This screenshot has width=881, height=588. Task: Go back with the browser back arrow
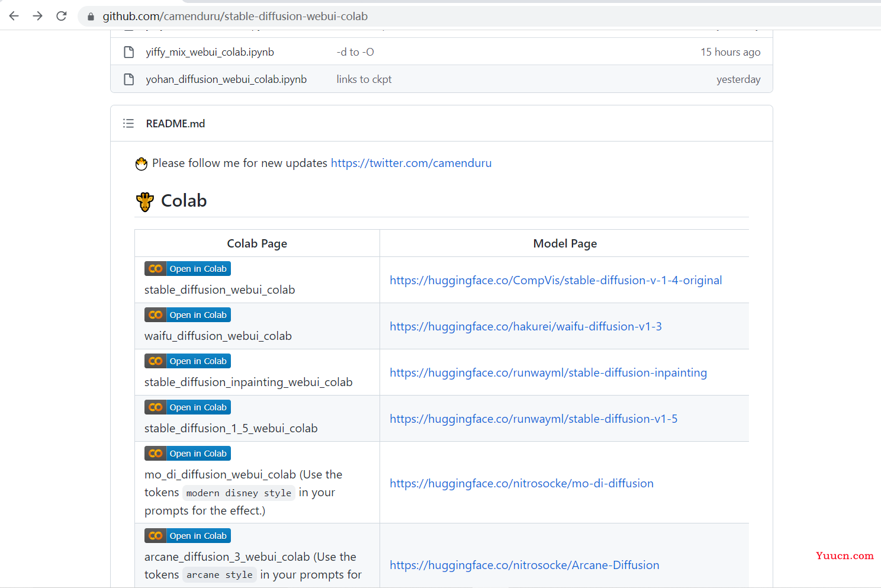tap(14, 16)
